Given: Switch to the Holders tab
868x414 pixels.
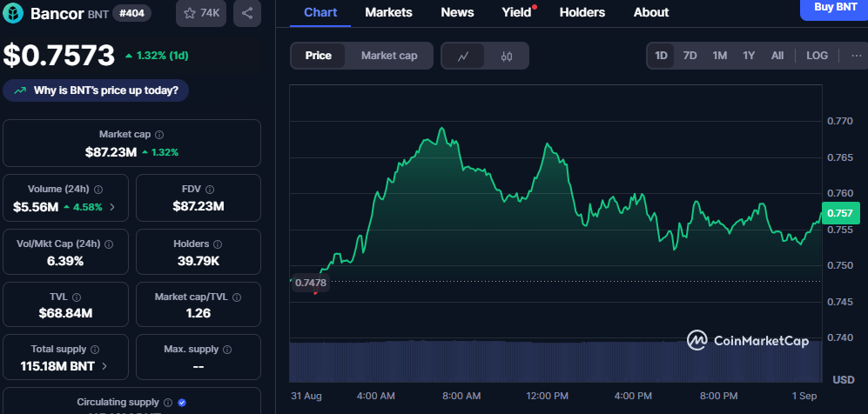Looking at the screenshot, I should click(582, 12).
